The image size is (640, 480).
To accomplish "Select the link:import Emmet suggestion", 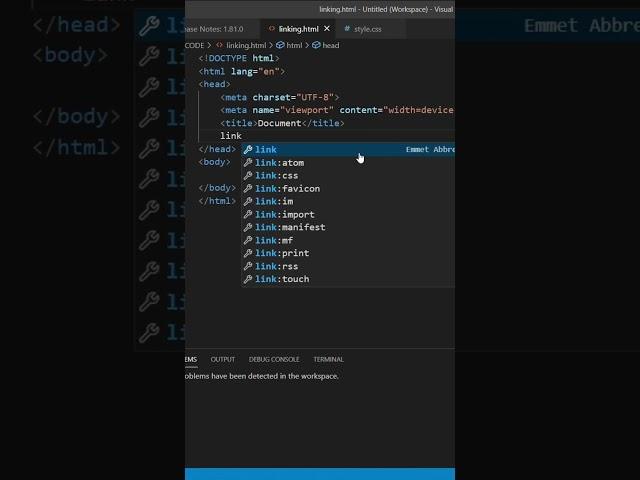I will 285,214.
